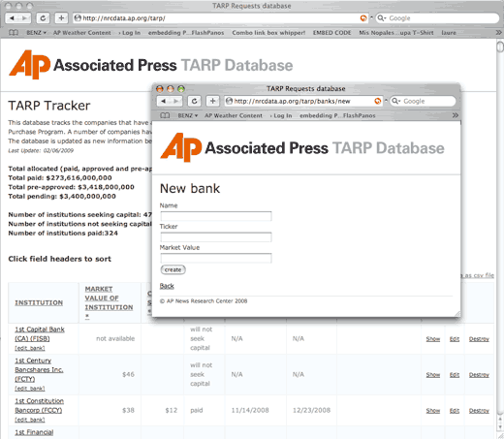Open the bookmarks book icon in background window

point(14,33)
